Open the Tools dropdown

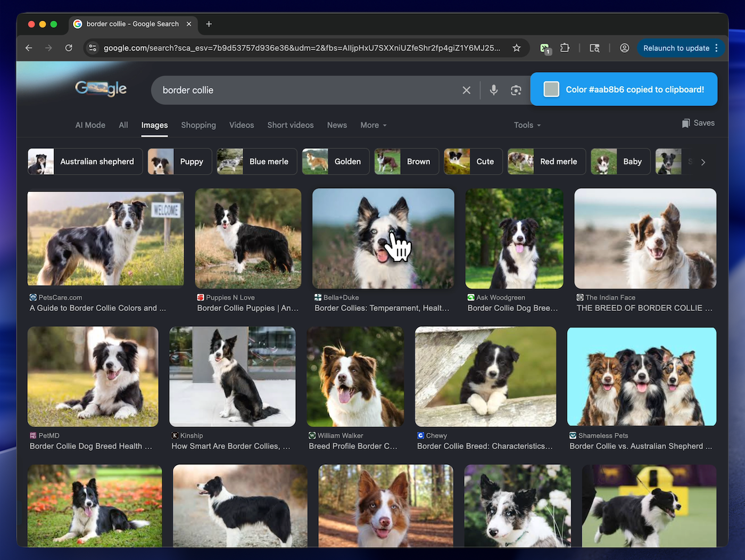coord(527,125)
